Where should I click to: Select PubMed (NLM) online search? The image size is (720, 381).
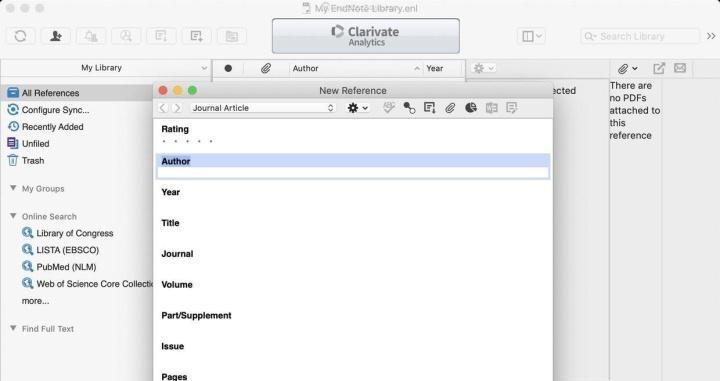(x=66, y=267)
